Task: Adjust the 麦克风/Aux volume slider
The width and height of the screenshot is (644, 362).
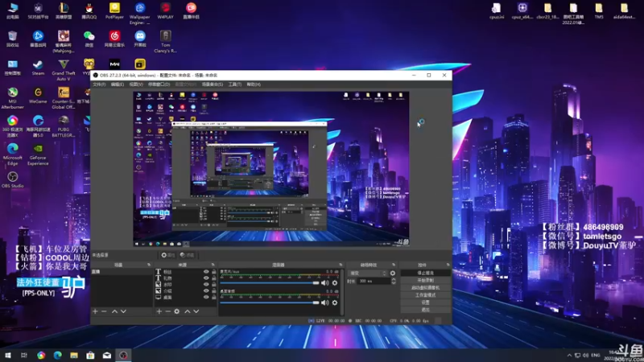Action: (x=270, y=283)
